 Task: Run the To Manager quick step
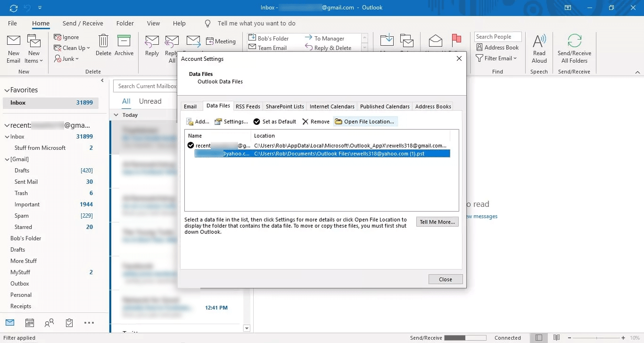pos(325,38)
